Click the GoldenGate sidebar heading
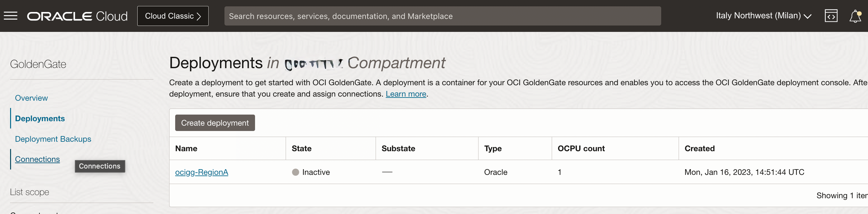Screen dimensions: 868x214 pos(38,64)
